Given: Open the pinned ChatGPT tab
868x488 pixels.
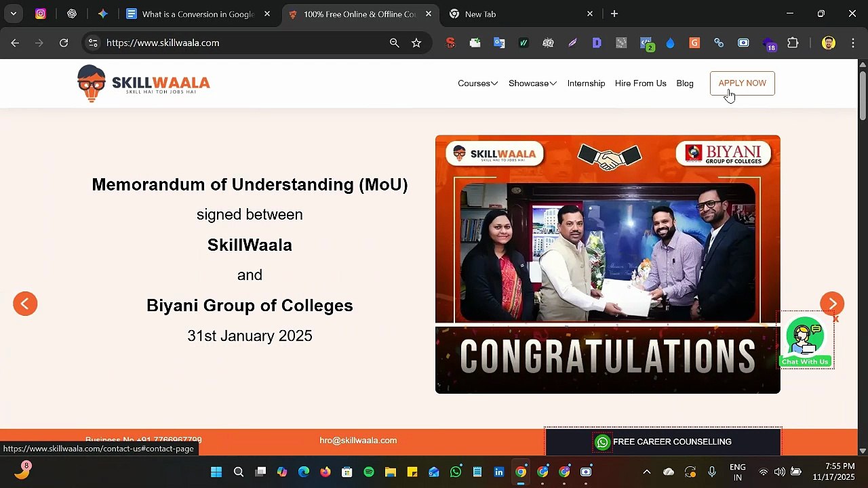Looking at the screenshot, I should (x=72, y=14).
